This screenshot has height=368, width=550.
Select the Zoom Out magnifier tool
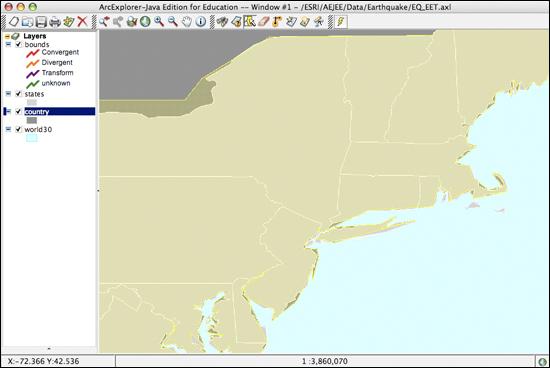(173, 22)
